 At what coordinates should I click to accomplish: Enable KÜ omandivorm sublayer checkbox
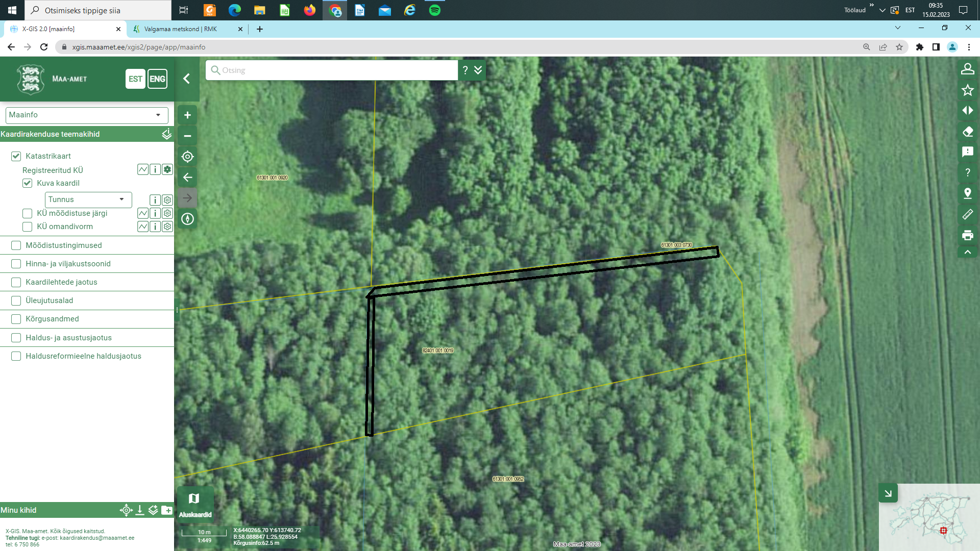pyautogui.click(x=28, y=227)
